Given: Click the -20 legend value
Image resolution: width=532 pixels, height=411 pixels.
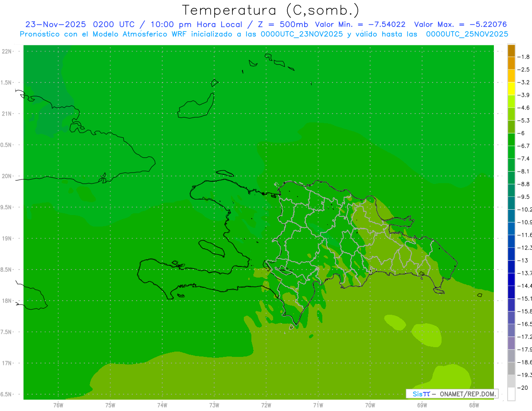Looking at the screenshot, I should pyautogui.click(x=522, y=388).
